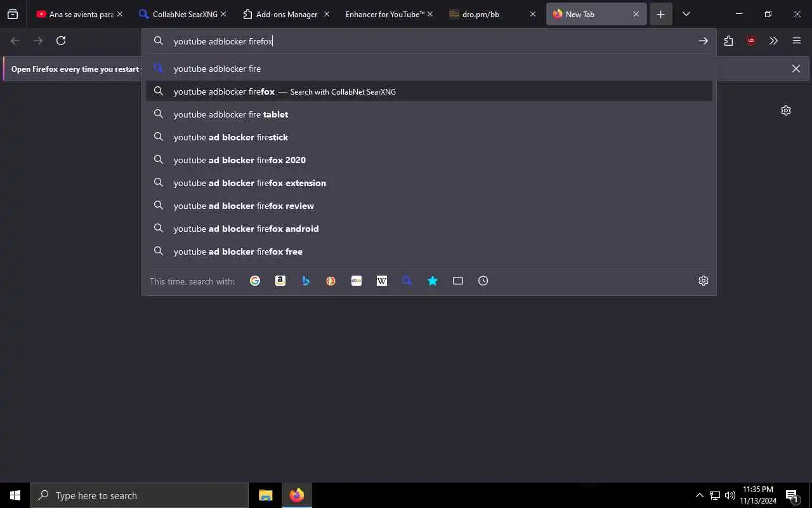Open Firefox View icon
812x508 pixels.
coord(13,14)
